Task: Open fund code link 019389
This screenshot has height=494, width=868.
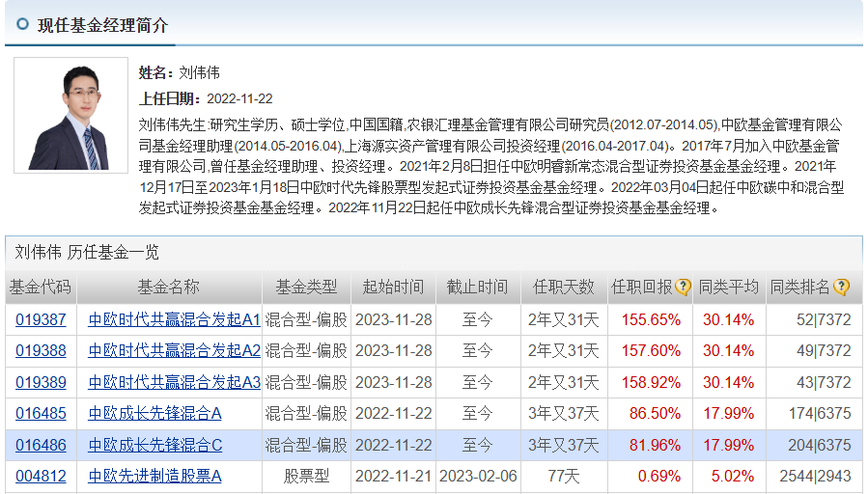Action: (x=41, y=382)
